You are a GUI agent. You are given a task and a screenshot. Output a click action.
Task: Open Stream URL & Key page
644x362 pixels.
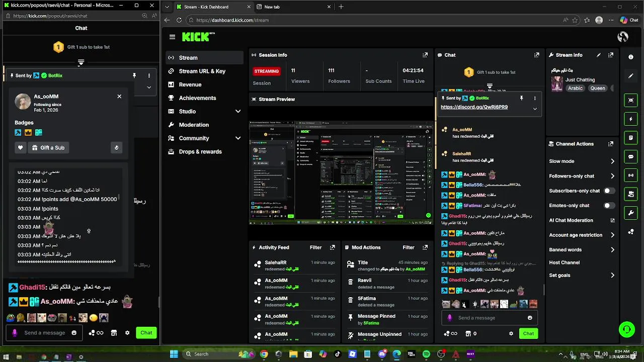click(205, 71)
